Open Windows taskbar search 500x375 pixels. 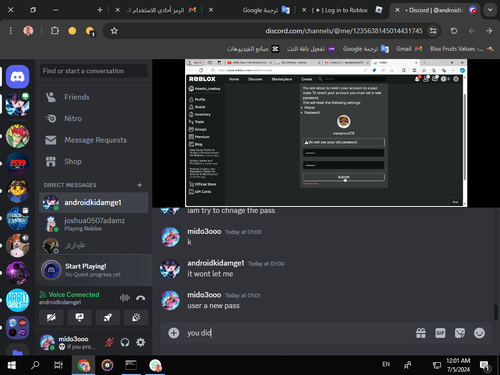(x=35, y=365)
